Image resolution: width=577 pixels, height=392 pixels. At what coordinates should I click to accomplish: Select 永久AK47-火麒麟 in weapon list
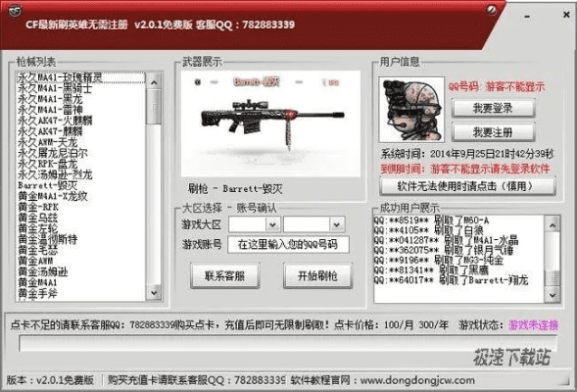click(55, 121)
